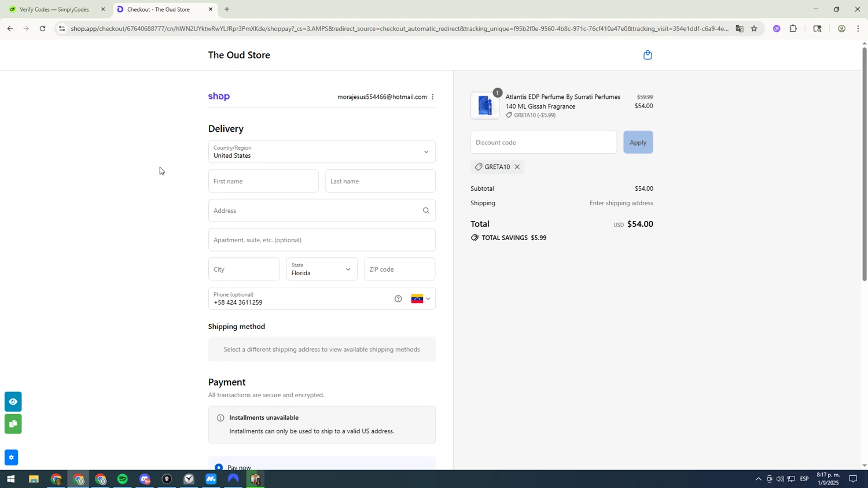Click the green copy extension button
Viewport: 868px width, 488px height.
[x=13, y=424]
